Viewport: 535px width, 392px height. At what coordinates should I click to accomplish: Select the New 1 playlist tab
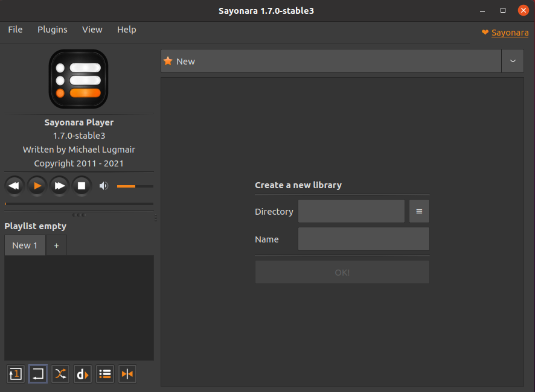tap(25, 245)
